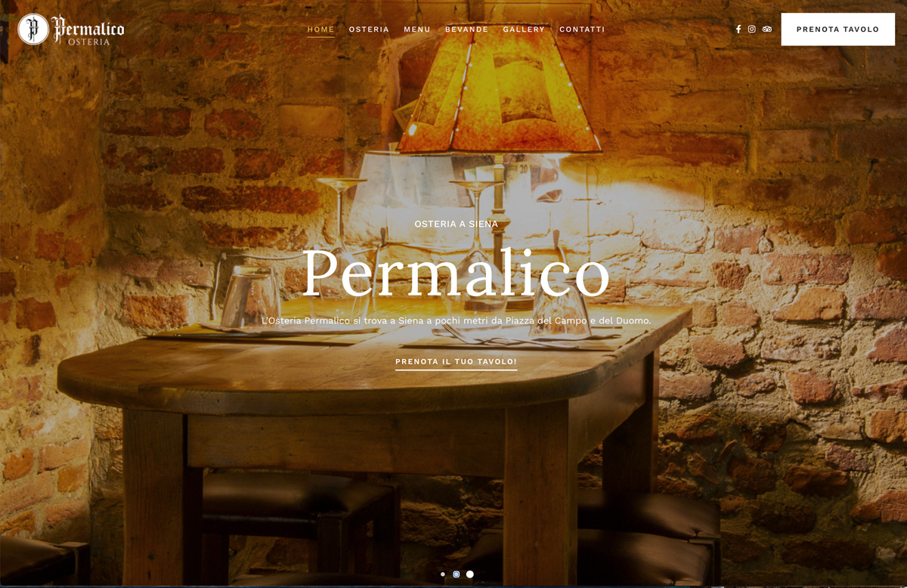The width and height of the screenshot is (907, 588).
Task: Open the MENU nav item
Action: pos(417,29)
